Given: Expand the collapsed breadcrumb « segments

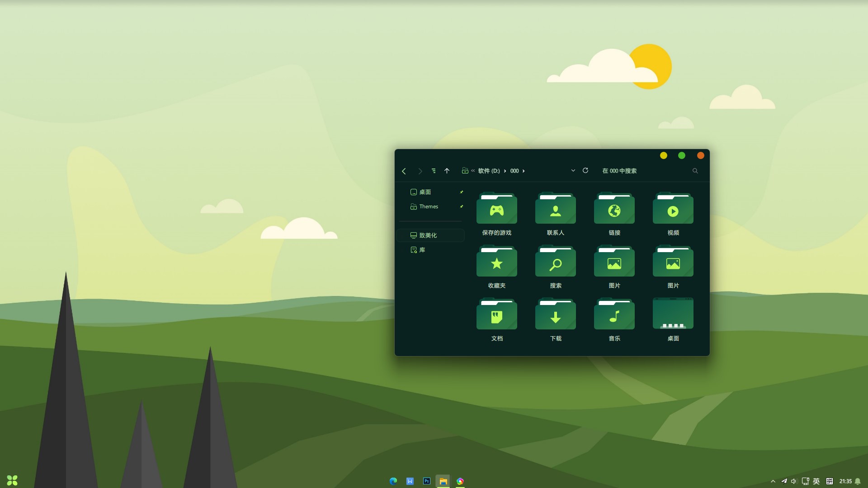Looking at the screenshot, I should point(472,171).
